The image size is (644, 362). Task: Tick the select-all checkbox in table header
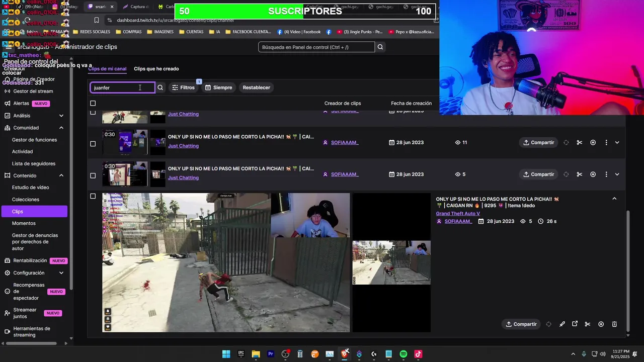tap(93, 103)
